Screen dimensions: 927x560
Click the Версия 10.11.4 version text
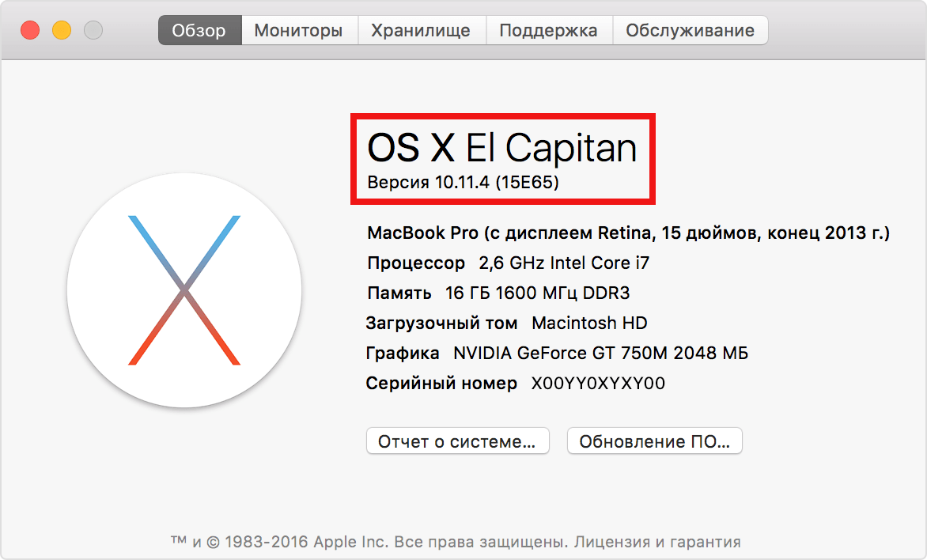(464, 183)
